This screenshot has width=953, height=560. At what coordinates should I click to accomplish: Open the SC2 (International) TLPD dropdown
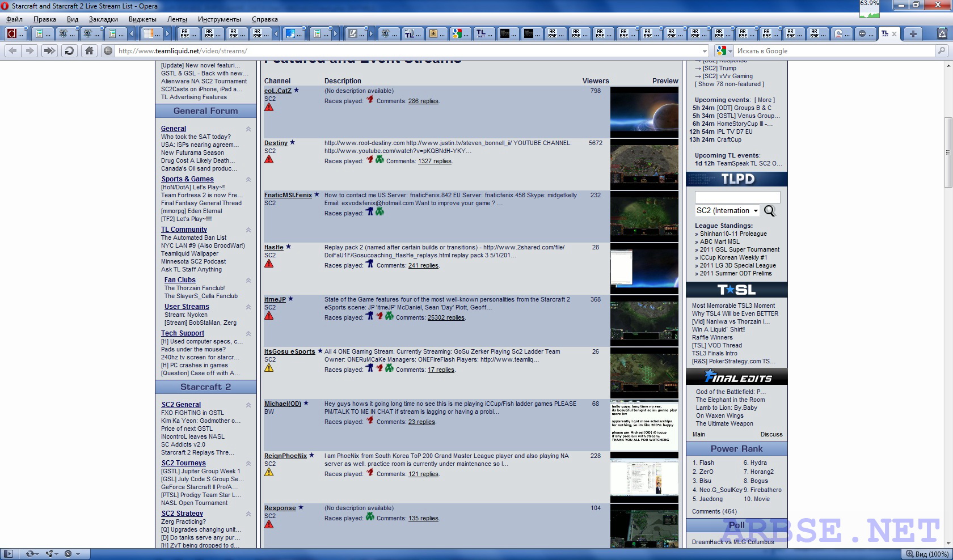point(727,210)
